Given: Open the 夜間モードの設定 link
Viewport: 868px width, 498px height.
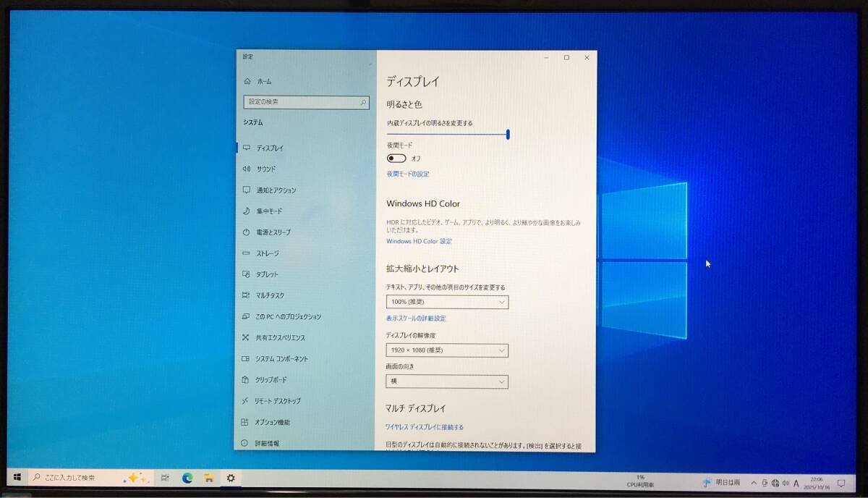Looking at the screenshot, I should (x=408, y=174).
